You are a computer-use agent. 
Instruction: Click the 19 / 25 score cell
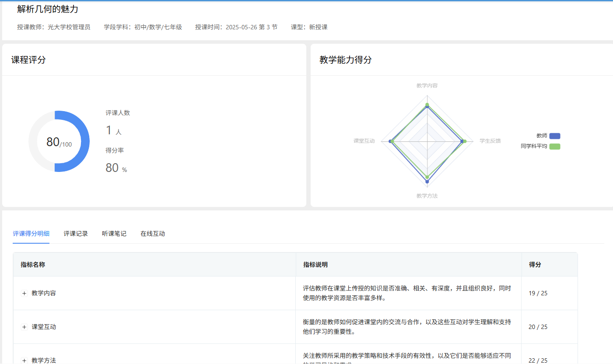tap(538, 294)
